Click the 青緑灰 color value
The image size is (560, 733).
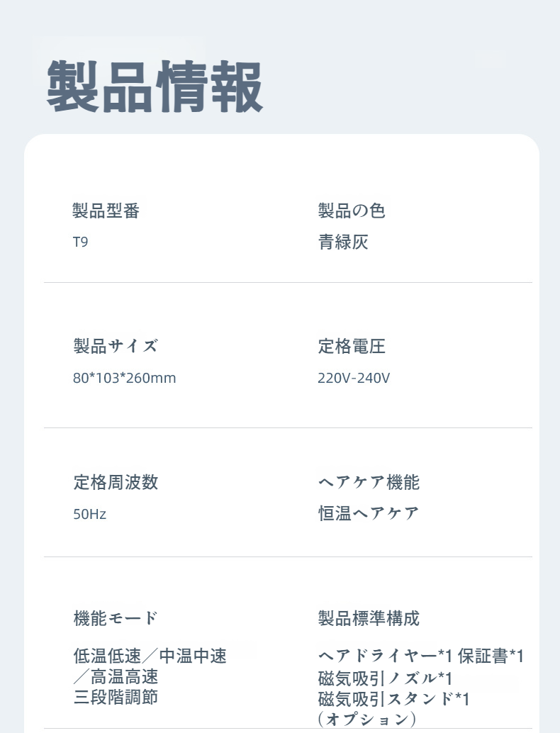point(343,242)
